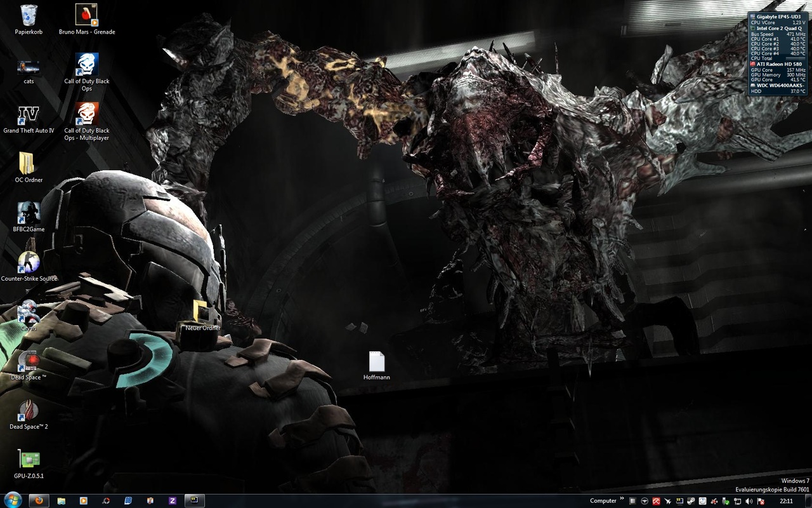The image size is (812, 508).
Task: Switch to the Fraps taskbar button
Action: (x=194, y=500)
